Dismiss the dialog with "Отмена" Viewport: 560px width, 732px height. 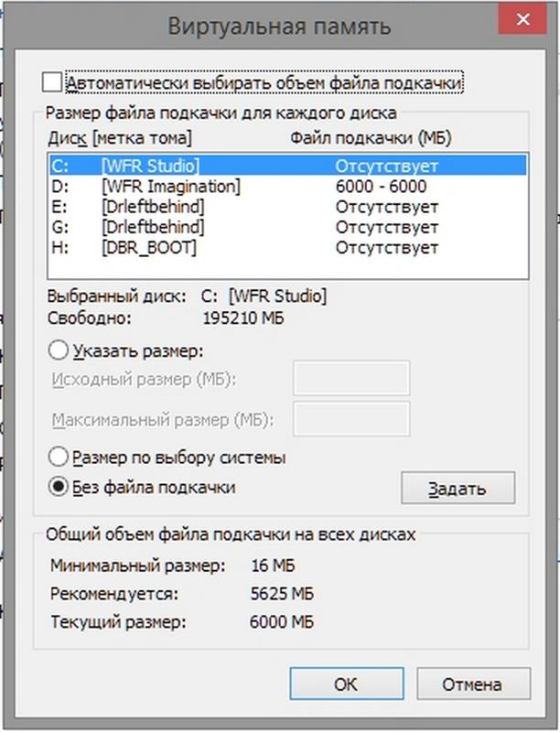(471, 684)
